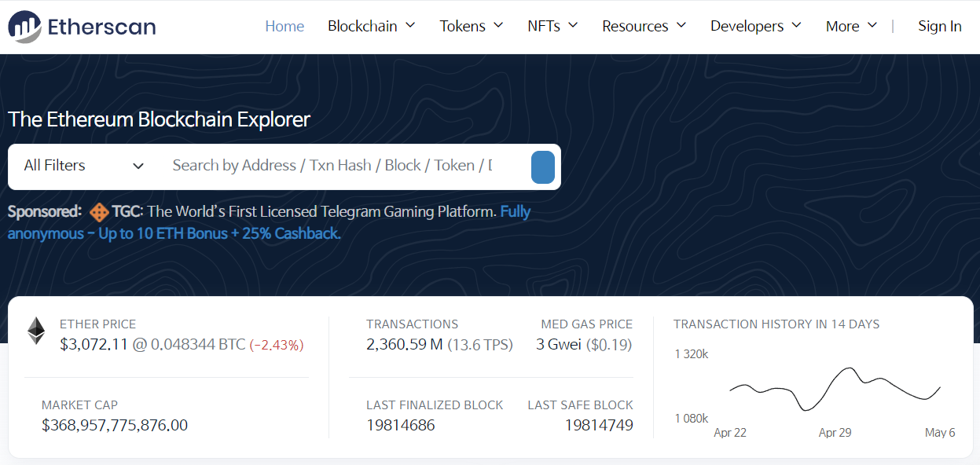This screenshot has height=465, width=980.
Task: Click The Ethereum Blockchain Explorer heading
Action: click(159, 119)
